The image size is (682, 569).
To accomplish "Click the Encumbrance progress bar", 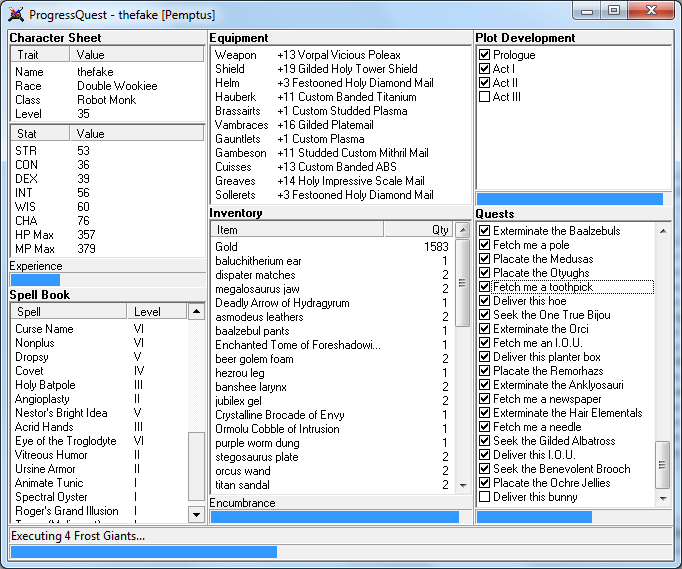I will [341, 517].
